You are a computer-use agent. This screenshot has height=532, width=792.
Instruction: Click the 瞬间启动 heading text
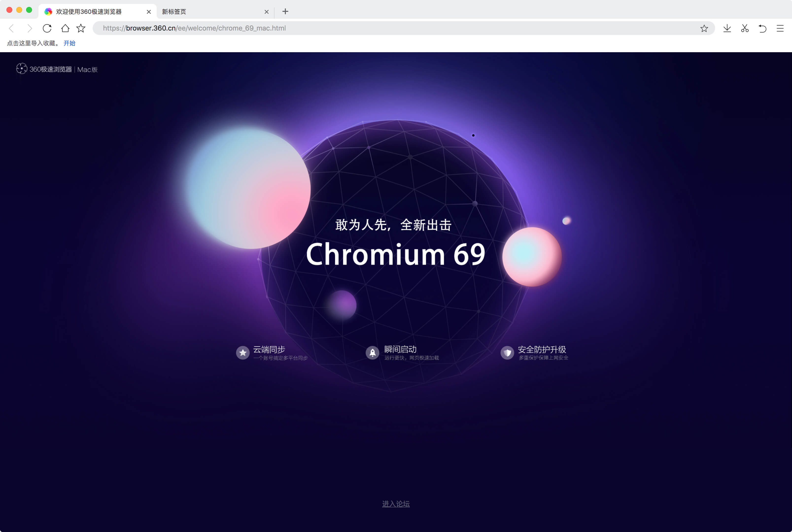pos(400,349)
